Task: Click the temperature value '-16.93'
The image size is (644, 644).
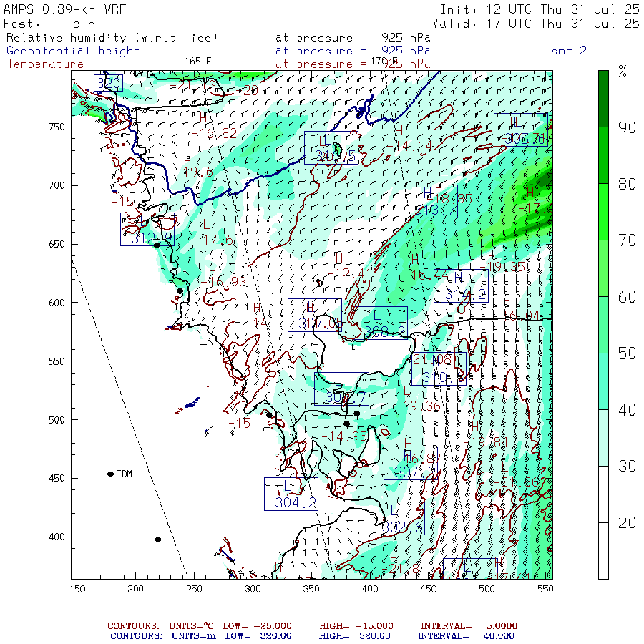Action: pos(224,282)
